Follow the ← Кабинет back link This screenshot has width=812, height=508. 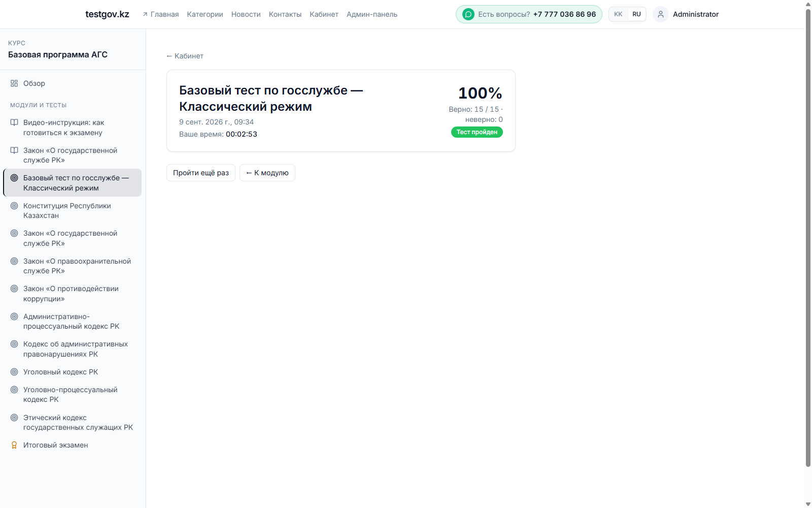[185, 56]
